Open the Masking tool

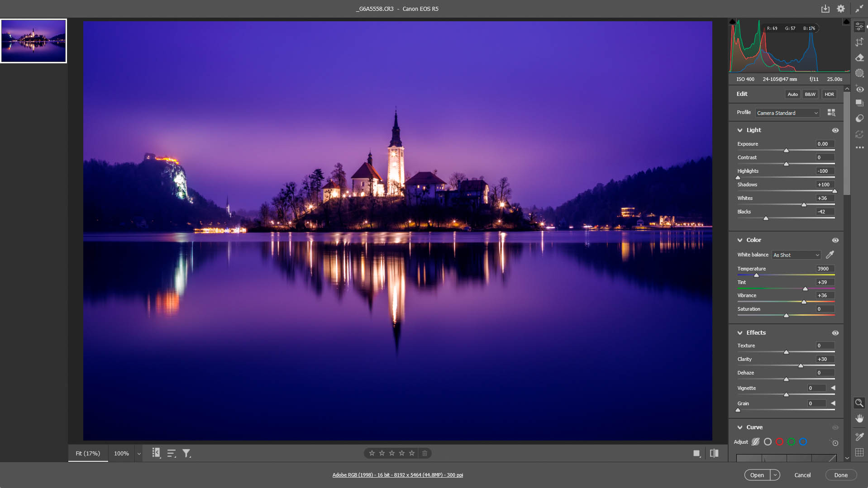click(x=859, y=73)
